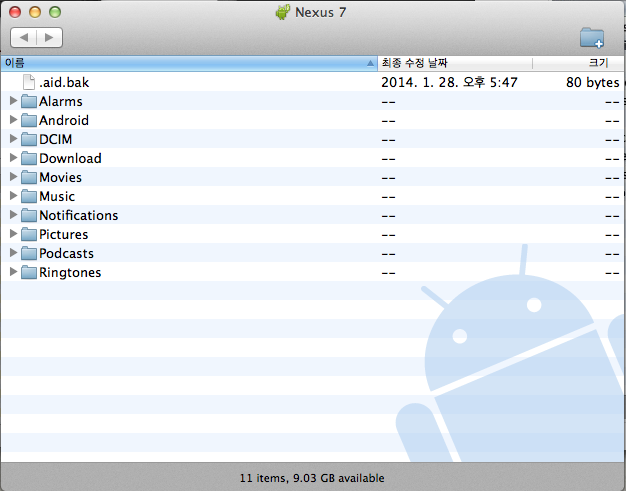Select the .aid.bak file name
The width and height of the screenshot is (626, 491).
click(64, 83)
